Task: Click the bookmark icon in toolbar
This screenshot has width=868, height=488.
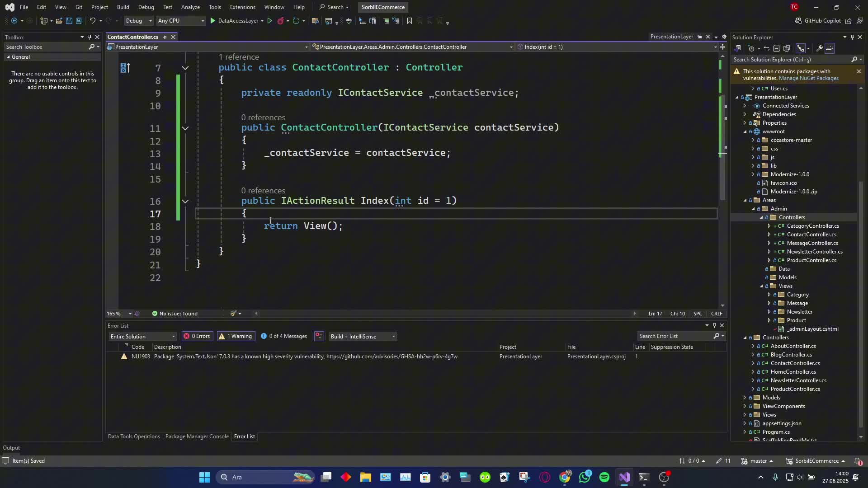Action: point(410,21)
